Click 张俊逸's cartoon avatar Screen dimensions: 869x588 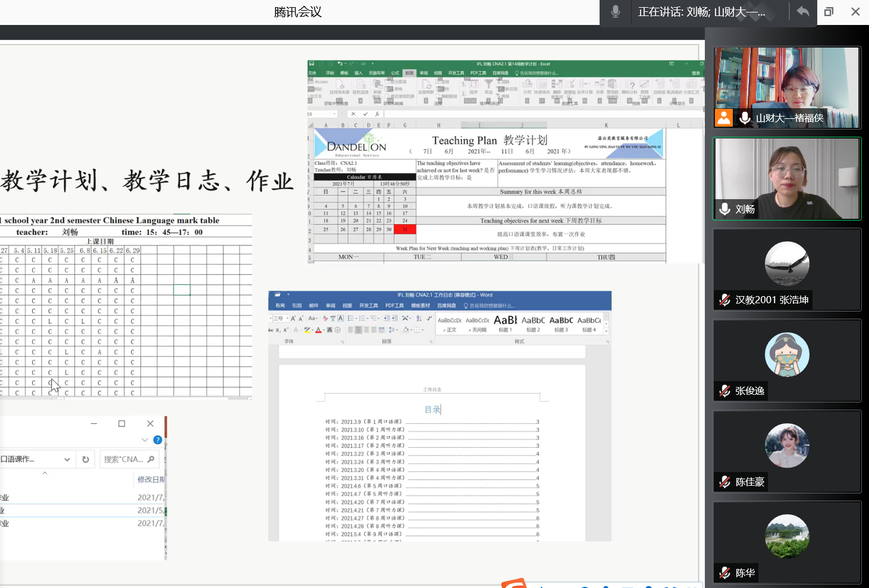click(x=787, y=354)
